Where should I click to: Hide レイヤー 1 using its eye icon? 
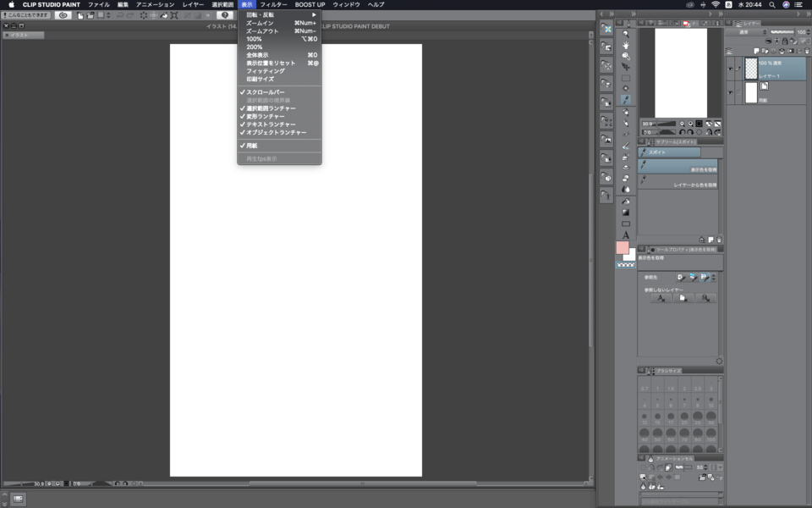tap(730, 69)
